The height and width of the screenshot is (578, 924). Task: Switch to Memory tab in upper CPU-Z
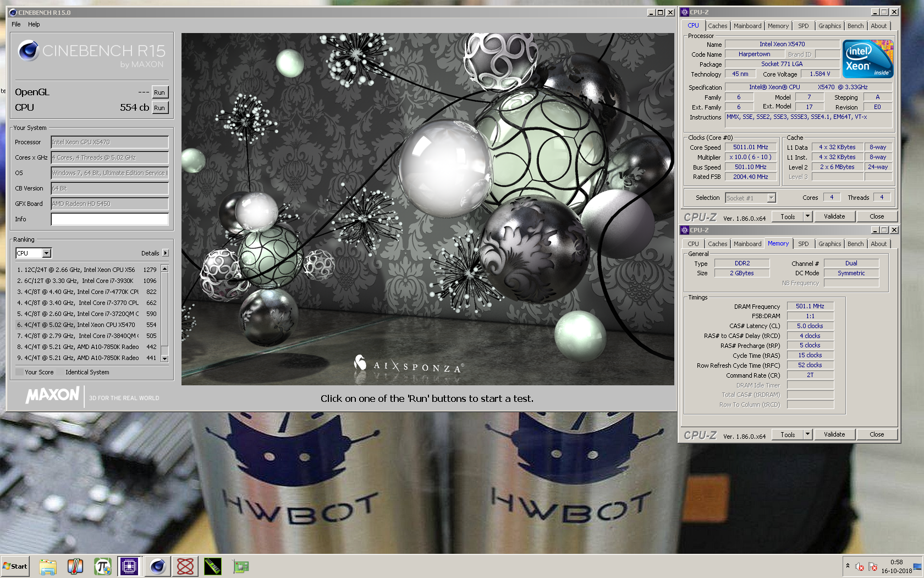(x=778, y=26)
